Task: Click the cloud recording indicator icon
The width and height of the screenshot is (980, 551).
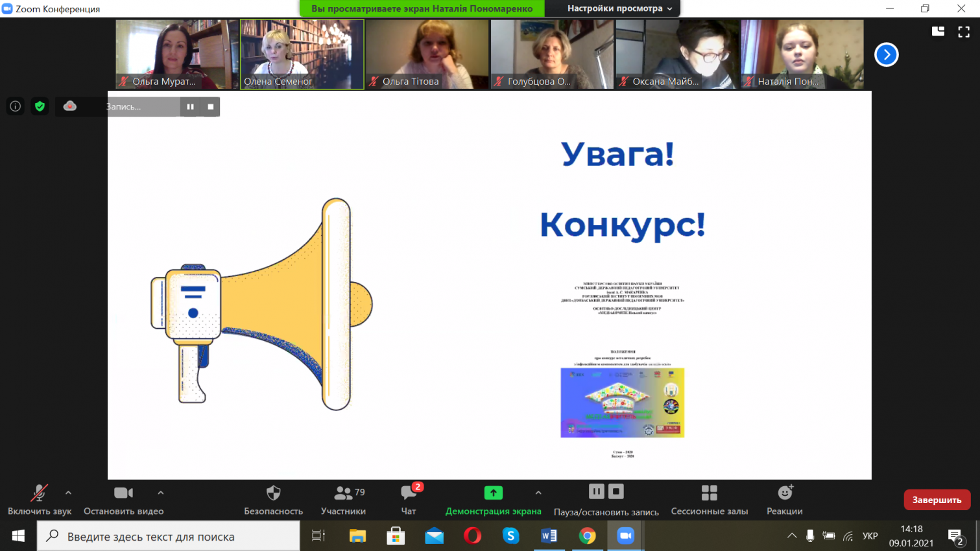Action: pyautogui.click(x=70, y=106)
